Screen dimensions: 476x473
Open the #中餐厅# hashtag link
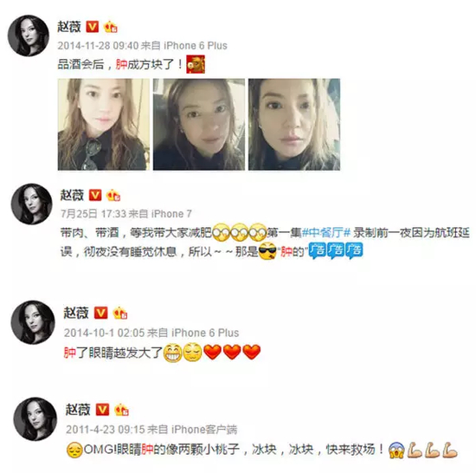(x=326, y=233)
